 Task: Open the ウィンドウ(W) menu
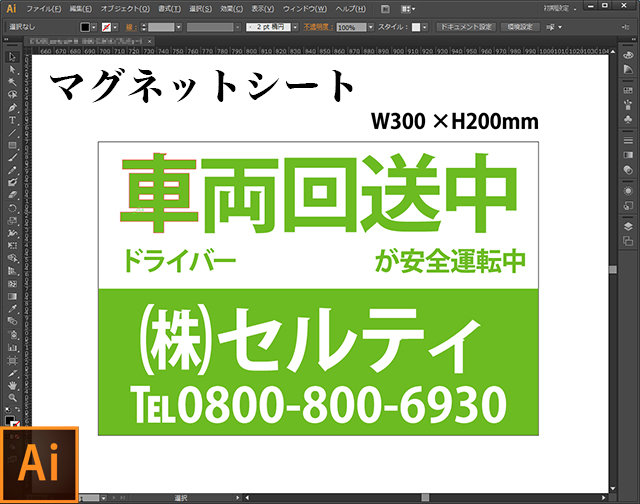(305, 9)
